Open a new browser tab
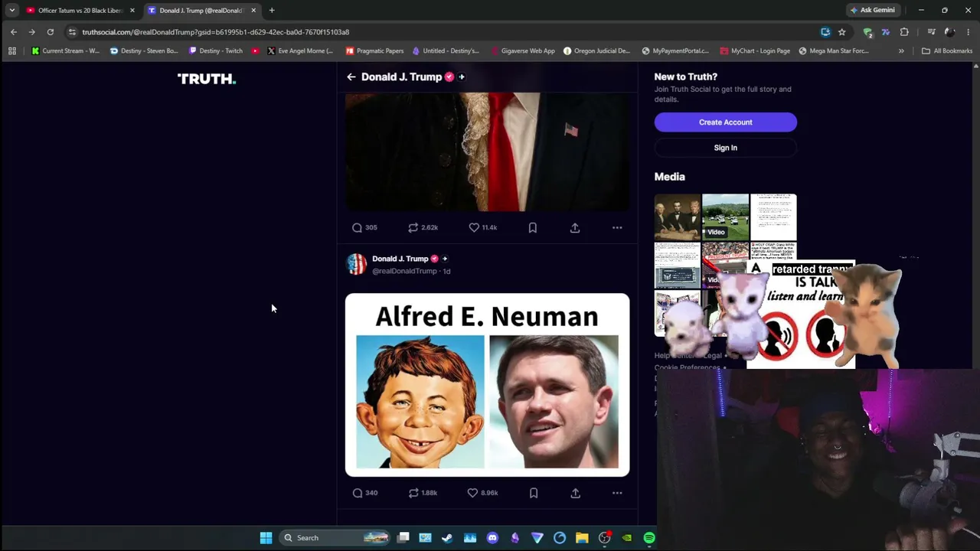 (272, 11)
